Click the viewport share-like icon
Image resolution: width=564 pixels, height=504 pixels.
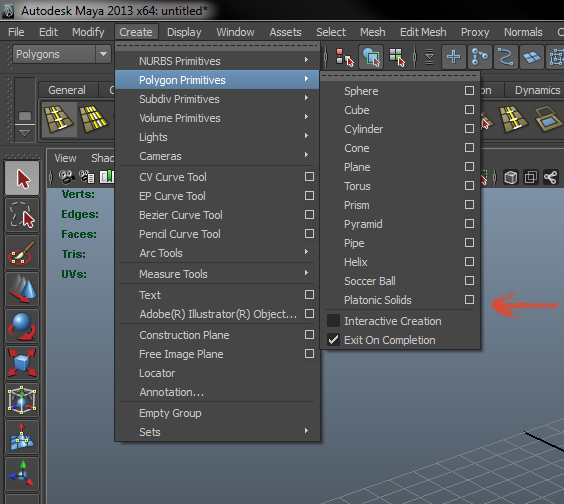pyautogui.click(x=551, y=177)
